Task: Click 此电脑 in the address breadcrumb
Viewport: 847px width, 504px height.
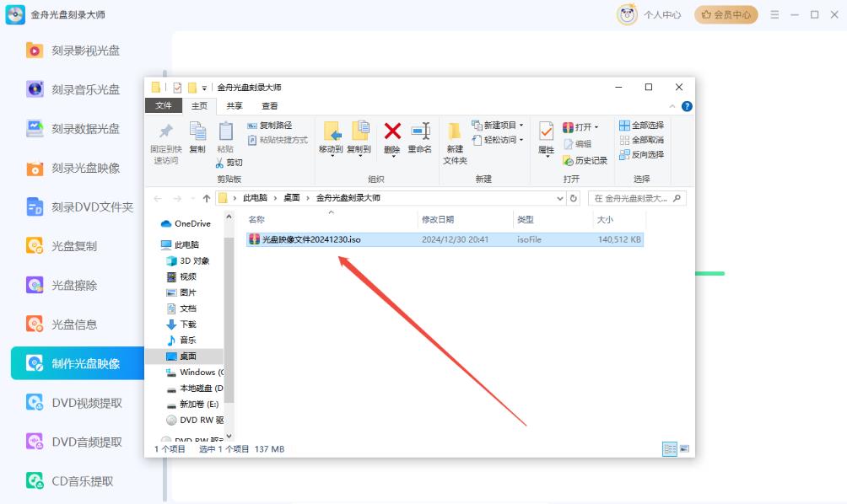Action: click(255, 198)
